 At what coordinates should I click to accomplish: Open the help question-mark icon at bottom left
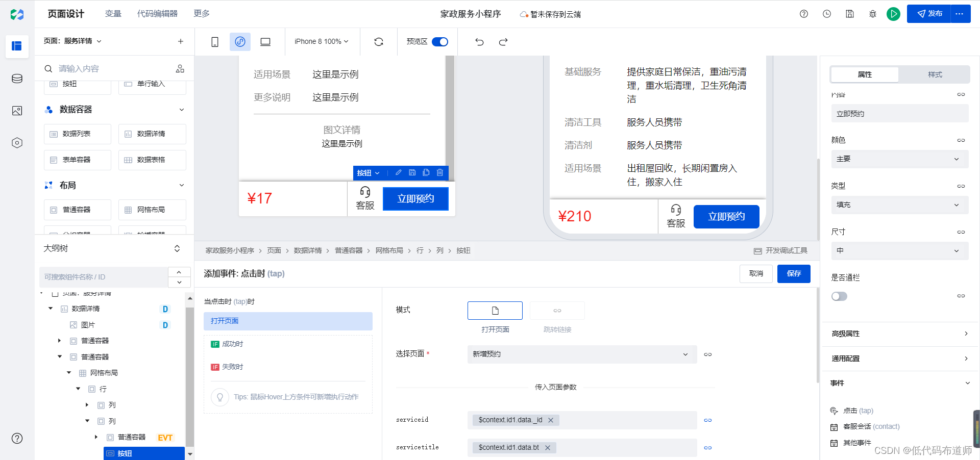(17, 438)
